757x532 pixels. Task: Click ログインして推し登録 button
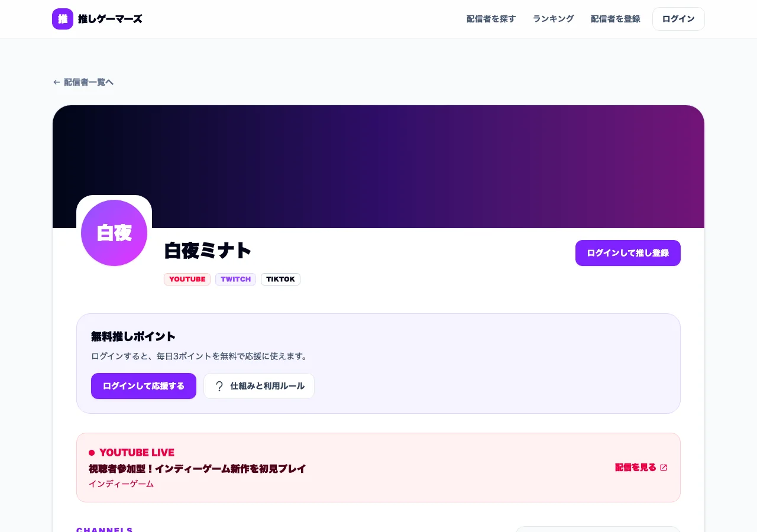click(x=627, y=253)
